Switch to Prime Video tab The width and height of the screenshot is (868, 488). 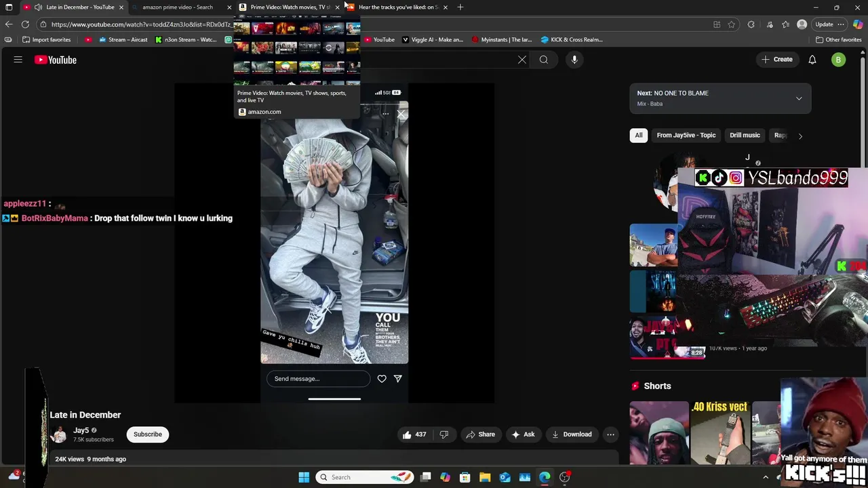coord(288,7)
